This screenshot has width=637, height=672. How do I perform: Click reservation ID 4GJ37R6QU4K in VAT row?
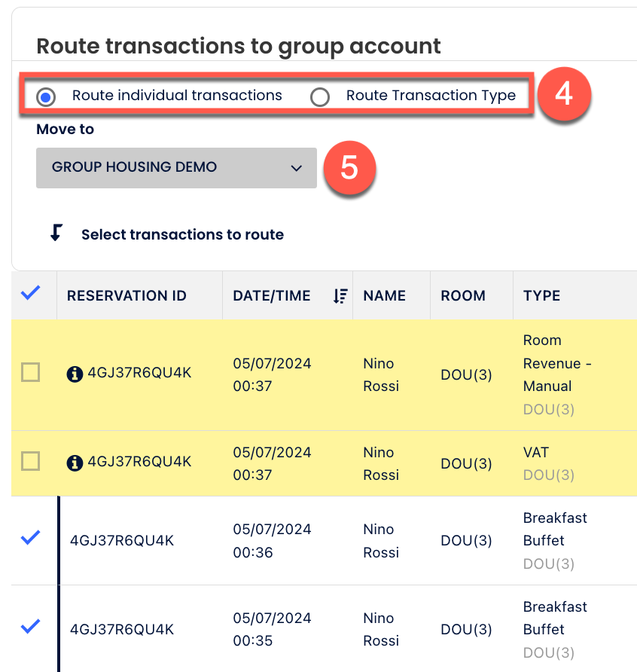[140, 462]
